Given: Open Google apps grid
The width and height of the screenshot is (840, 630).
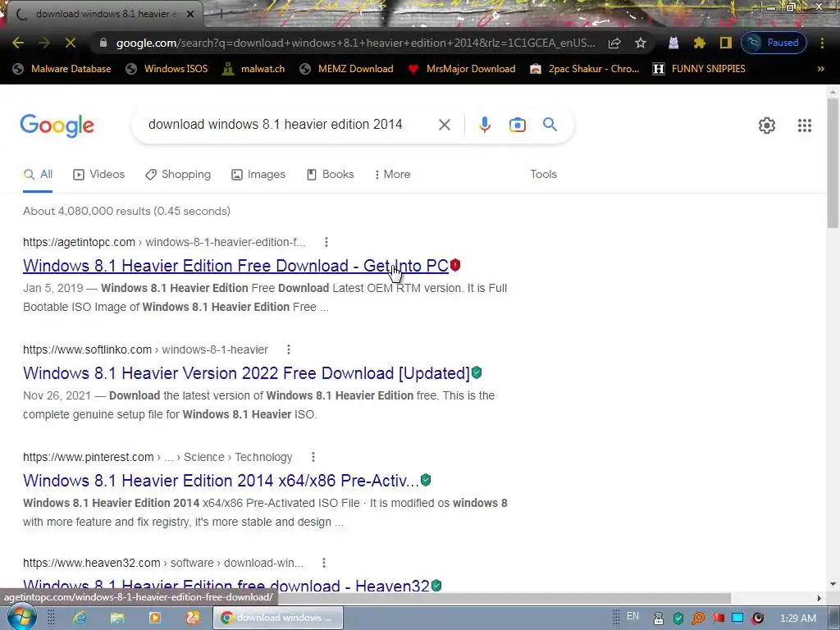Looking at the screenshot, I should pyautogui.click(x=804, y=126).
